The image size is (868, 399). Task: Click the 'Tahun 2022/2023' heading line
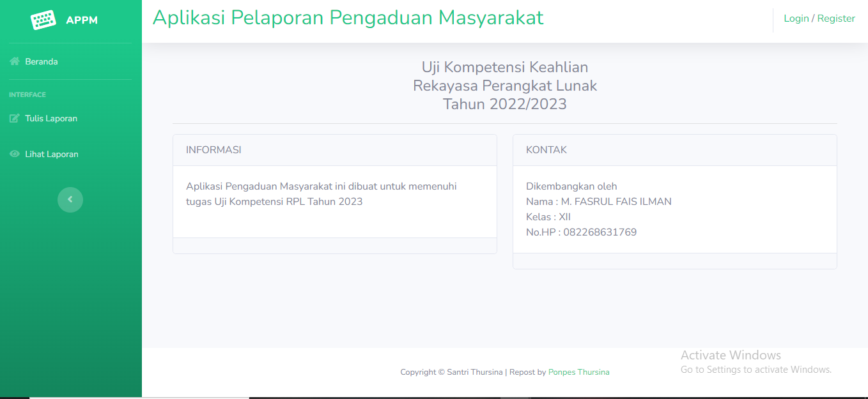[504, 104]
